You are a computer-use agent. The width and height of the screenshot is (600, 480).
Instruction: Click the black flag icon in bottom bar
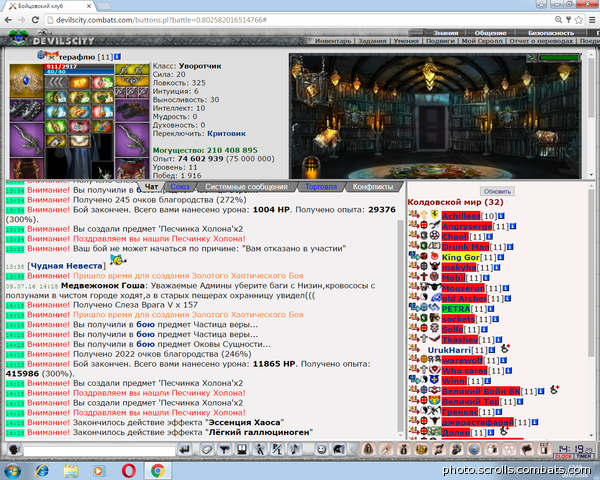[527, 449]
